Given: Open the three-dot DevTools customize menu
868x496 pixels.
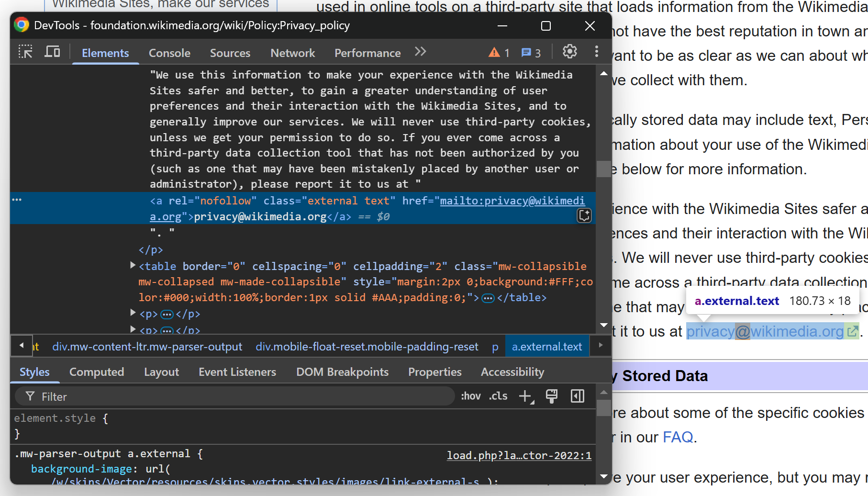Looking at the screenshot, I should click(596, 51).
